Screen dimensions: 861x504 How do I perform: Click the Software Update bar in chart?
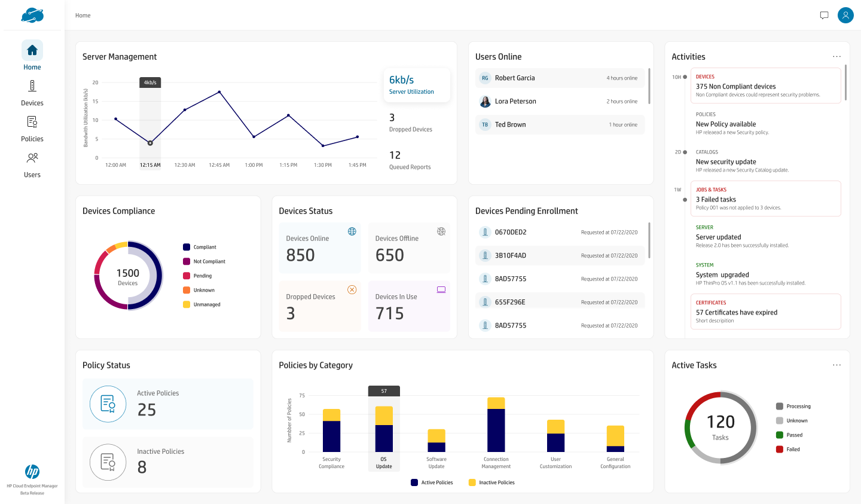[x=436, y=441]
